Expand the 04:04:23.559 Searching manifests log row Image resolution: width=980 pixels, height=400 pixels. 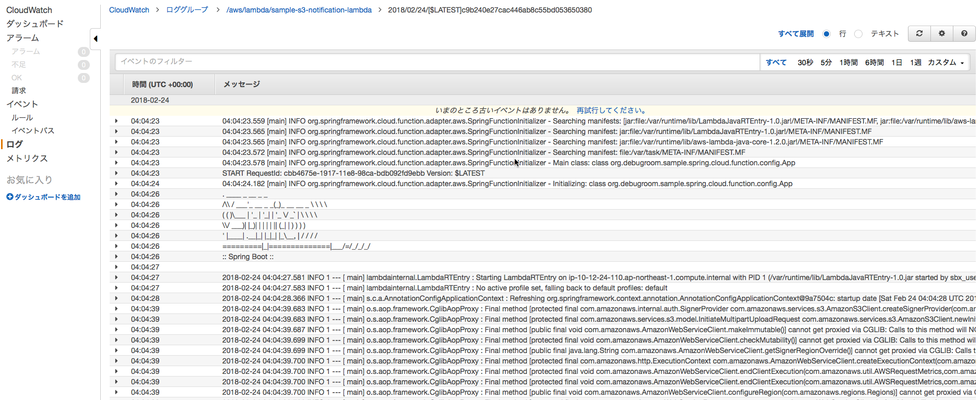click(x=116, y=121)
